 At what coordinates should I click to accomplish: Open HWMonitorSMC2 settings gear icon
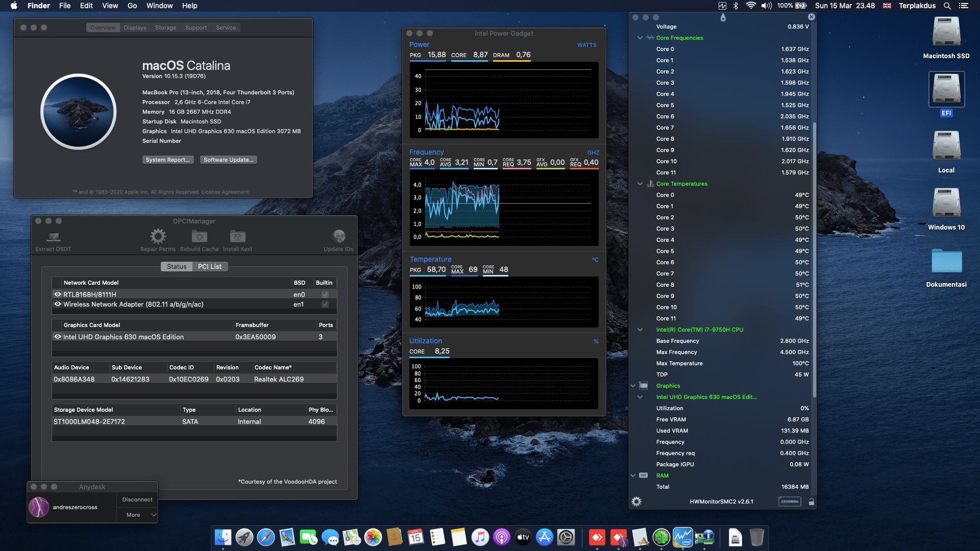[x=636, y=502]
